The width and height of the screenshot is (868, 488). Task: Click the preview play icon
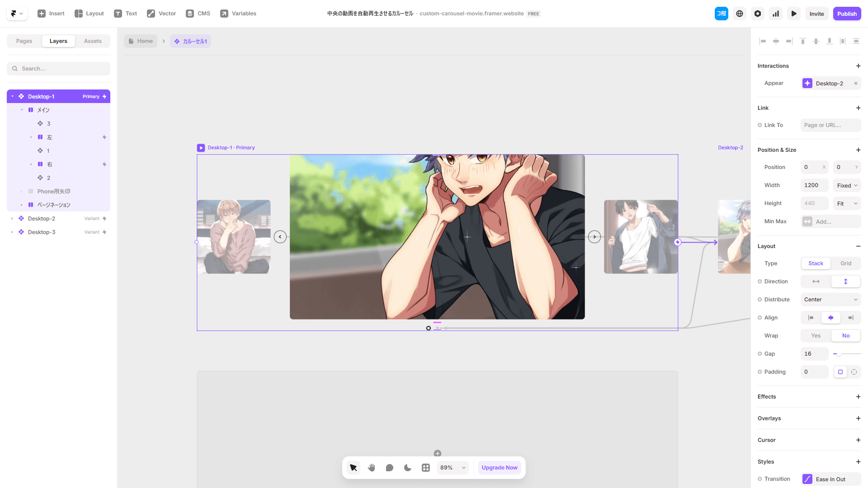793,14
